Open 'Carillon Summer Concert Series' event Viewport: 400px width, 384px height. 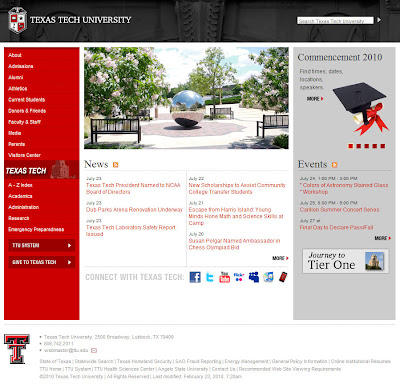339,210
